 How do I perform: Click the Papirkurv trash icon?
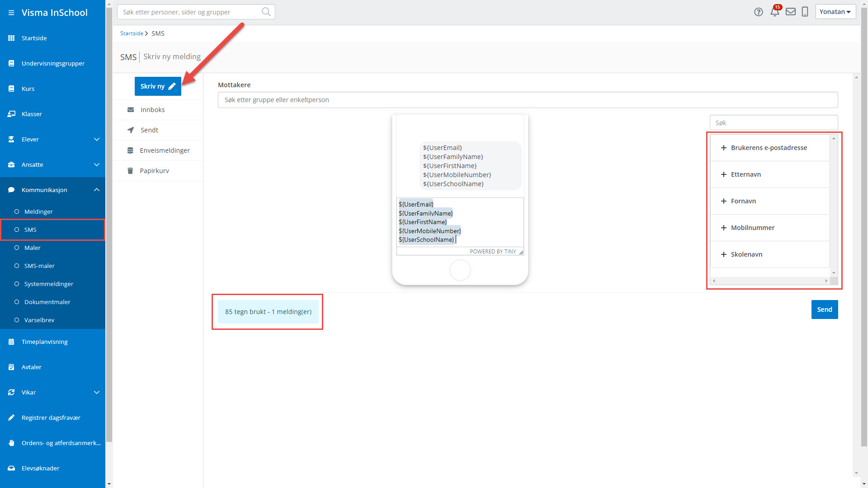130,171
